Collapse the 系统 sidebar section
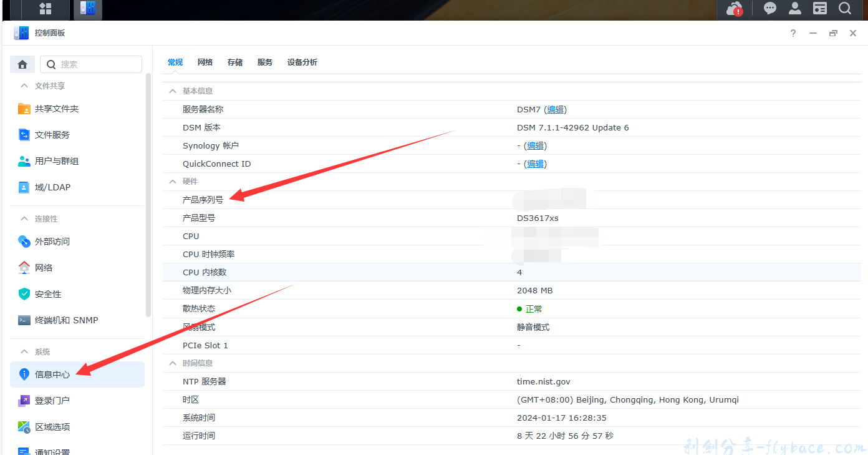 [x=24, y=352]
